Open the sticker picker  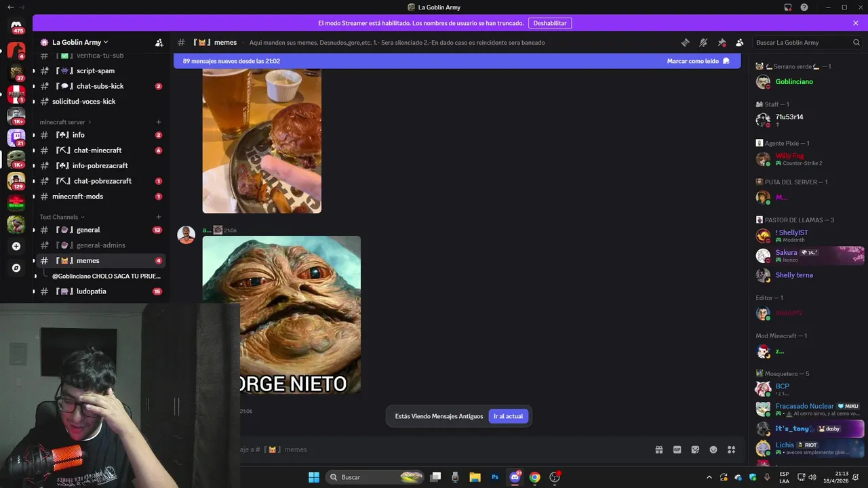click(x=695, y=449)
